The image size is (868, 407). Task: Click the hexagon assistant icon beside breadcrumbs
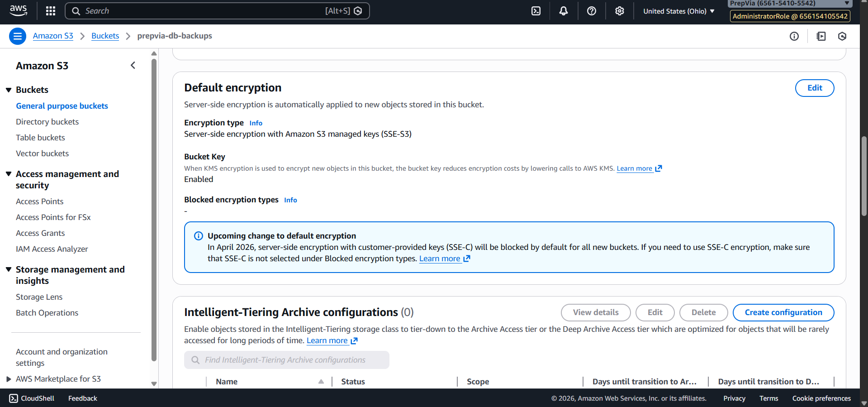(842, 36)
